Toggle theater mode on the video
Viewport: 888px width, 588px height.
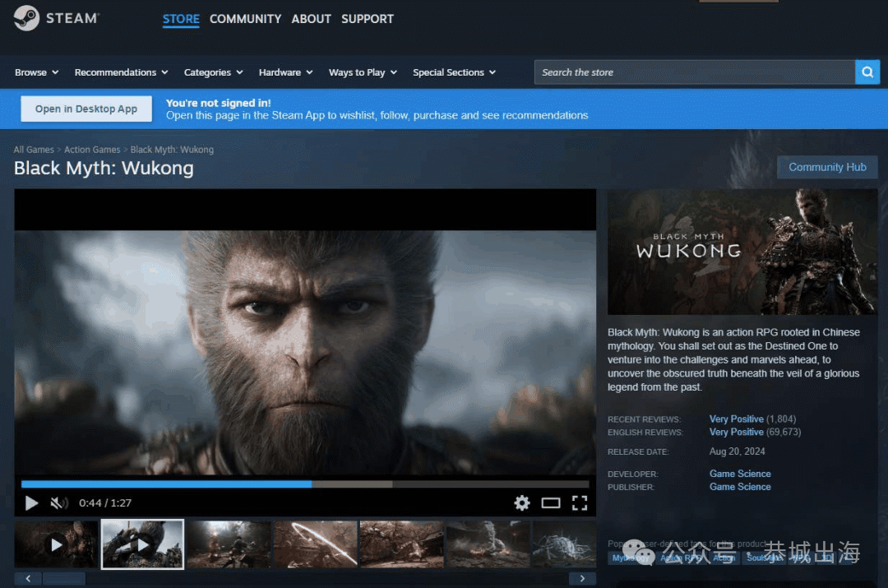(x=550, y=503)
